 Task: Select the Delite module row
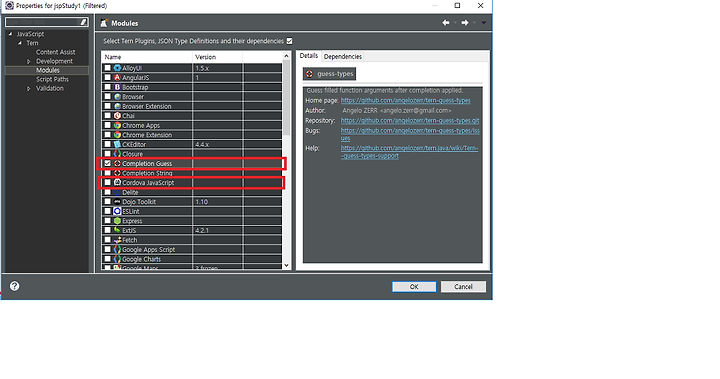click(192, 192)
